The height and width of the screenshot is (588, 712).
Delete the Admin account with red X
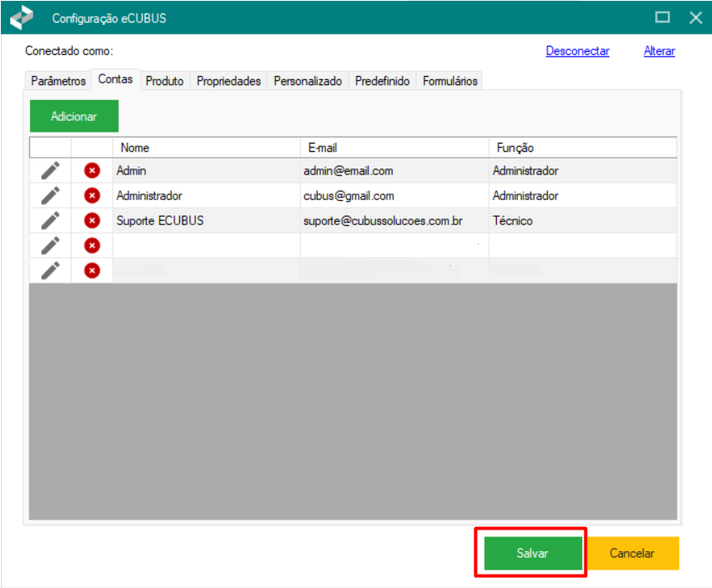pos(92,170)
